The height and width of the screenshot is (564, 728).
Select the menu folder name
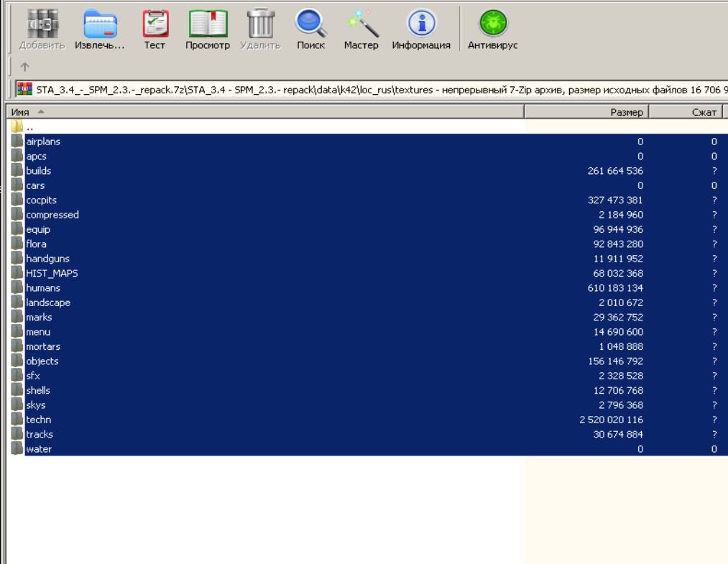[x=38, y=332]
